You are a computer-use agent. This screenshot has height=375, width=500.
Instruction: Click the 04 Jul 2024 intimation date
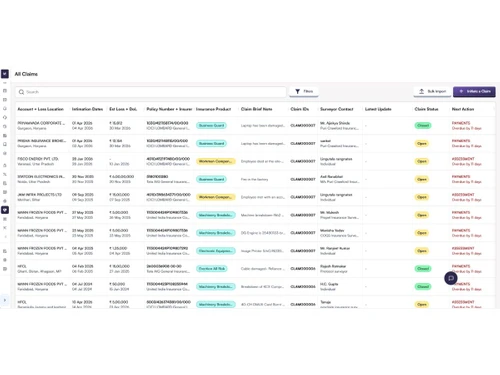point(82,284)
